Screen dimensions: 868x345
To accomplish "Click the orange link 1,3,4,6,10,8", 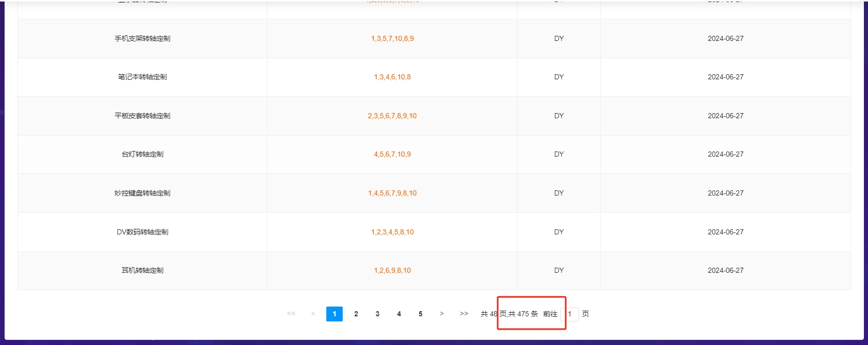I will point(392,77).
